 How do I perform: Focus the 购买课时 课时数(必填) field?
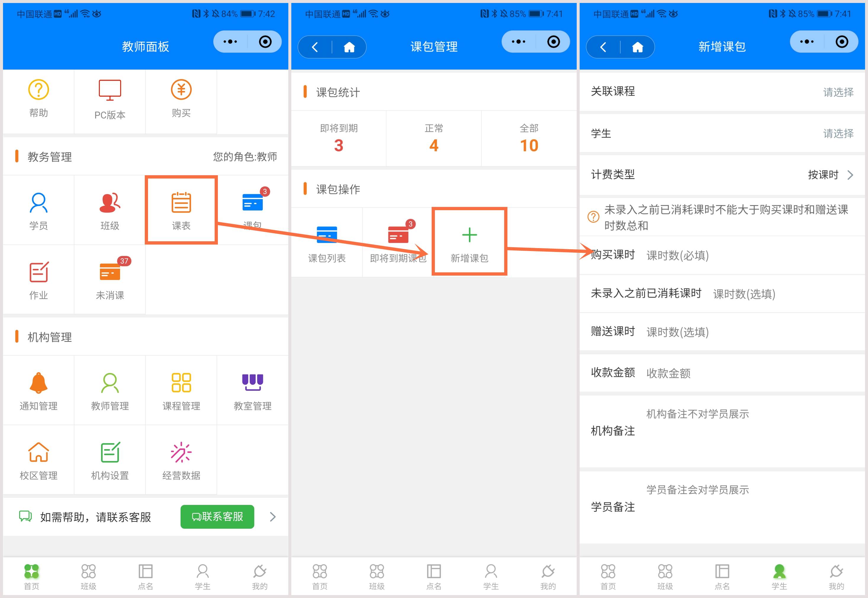749,255
